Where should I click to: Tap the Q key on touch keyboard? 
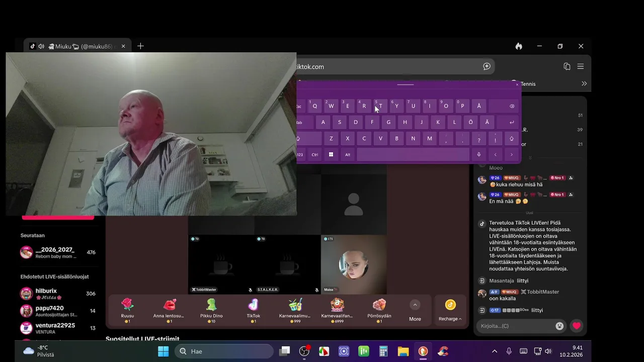pyautogui.click(x=315, y=106)
